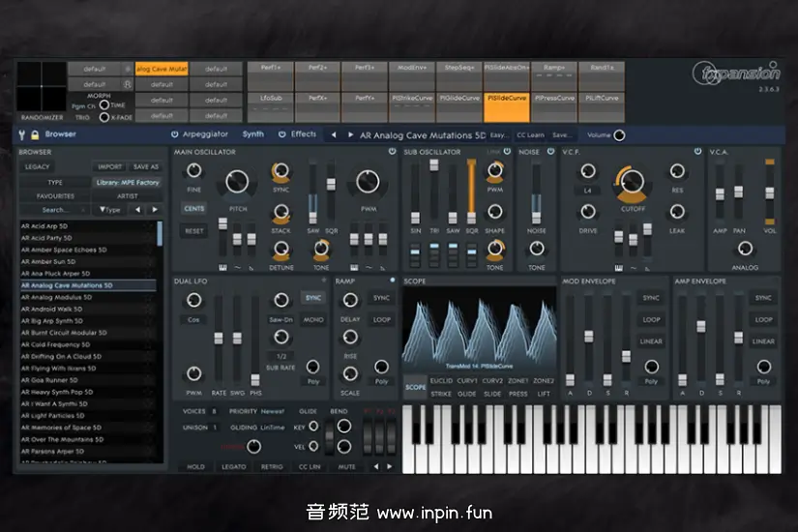Switch to the Arpeggiator tab
The height and width of the screenshot is (532, 798).
pyautogui.click(x=205, y=134)
